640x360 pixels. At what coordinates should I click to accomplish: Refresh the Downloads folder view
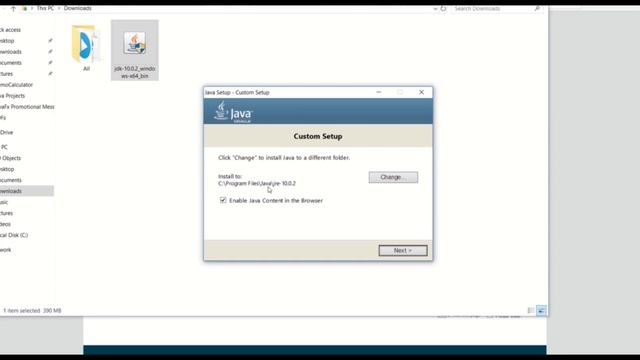pyautogui.click(x=443, y=8)
